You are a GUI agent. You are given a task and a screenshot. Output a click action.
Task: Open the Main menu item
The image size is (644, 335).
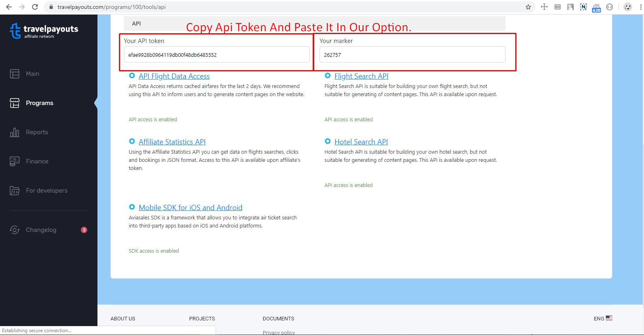(32, 74)
